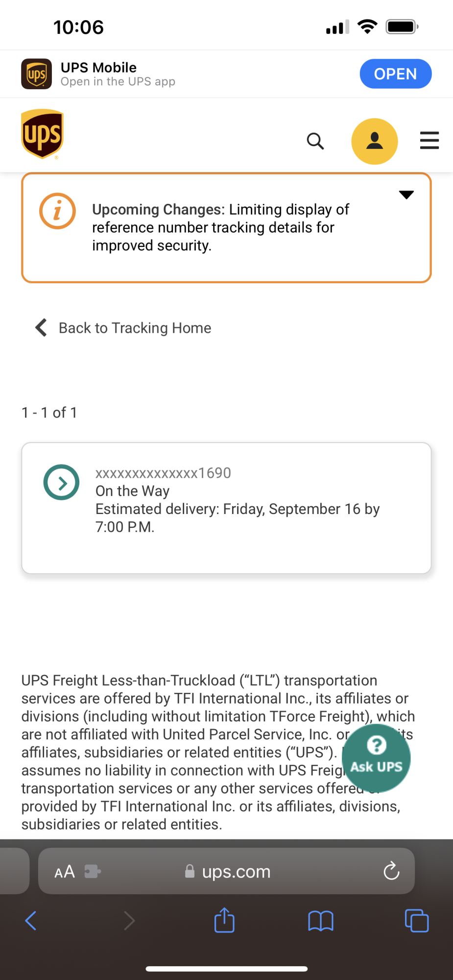The width and height of the screenshot is (453, 980).
Task: Reload the page with refresh icon
Action: click(x=391, y=871)
